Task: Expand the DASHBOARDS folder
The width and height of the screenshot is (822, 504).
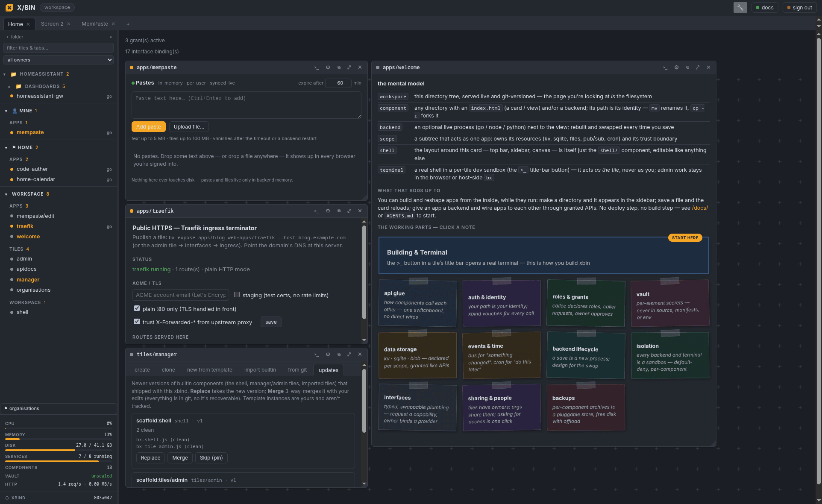Action: click(x=9, y=87)
